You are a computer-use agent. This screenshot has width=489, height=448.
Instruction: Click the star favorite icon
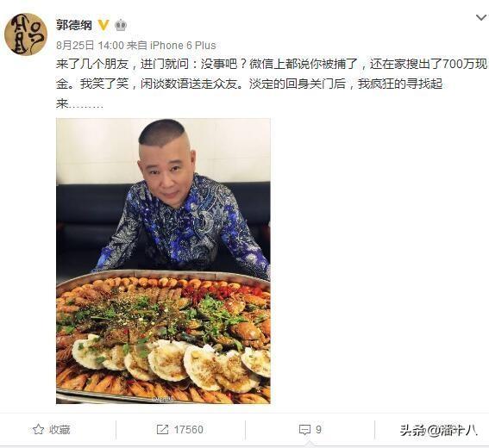click(38, 429)
